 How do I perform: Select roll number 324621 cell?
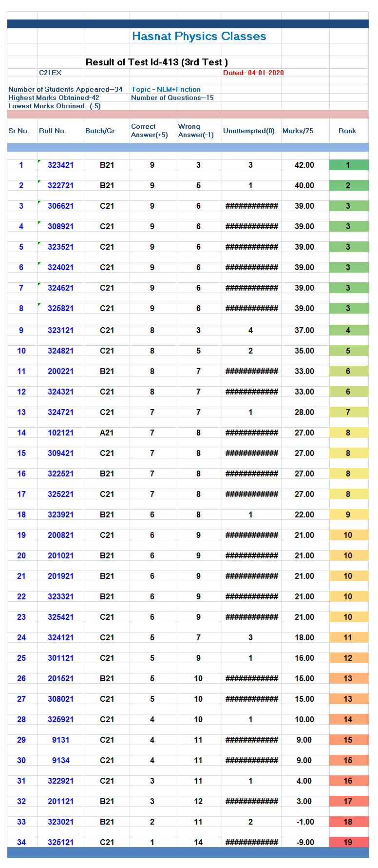61,288
